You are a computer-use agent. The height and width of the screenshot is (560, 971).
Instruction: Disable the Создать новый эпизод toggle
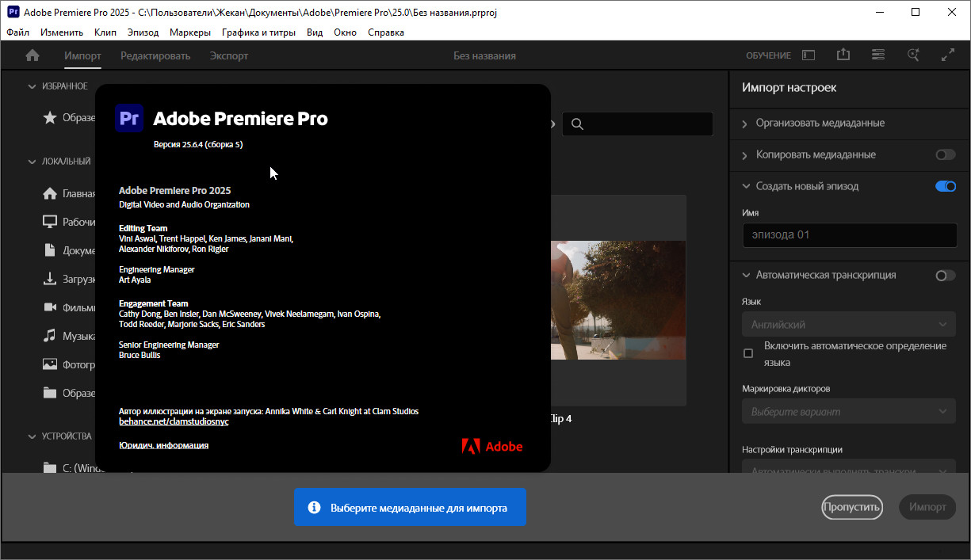[945, 186]
